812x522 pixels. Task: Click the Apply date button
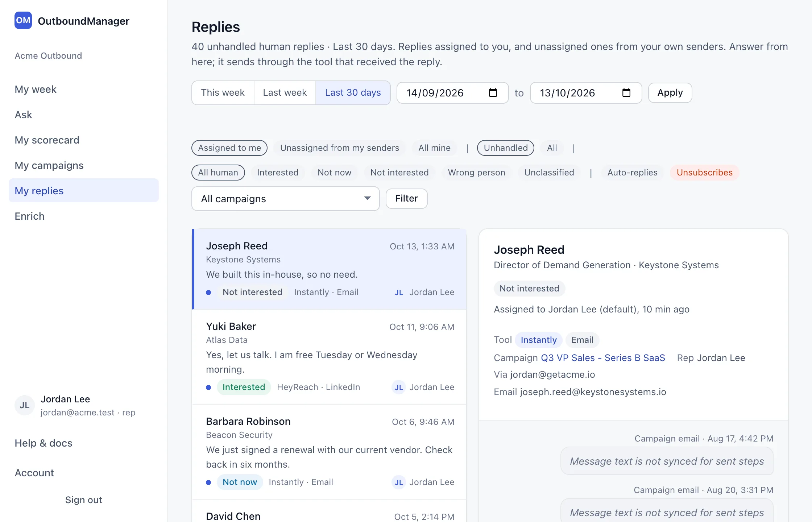670,93
